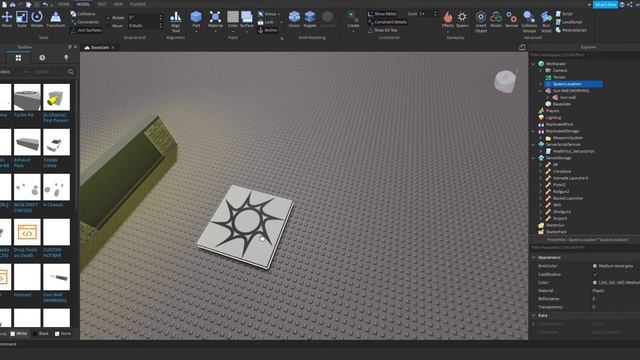Viewport: 640px width, 360px height.
Task: Click the view orientation gizmo in viewport
Action: (x=505, y=81)
